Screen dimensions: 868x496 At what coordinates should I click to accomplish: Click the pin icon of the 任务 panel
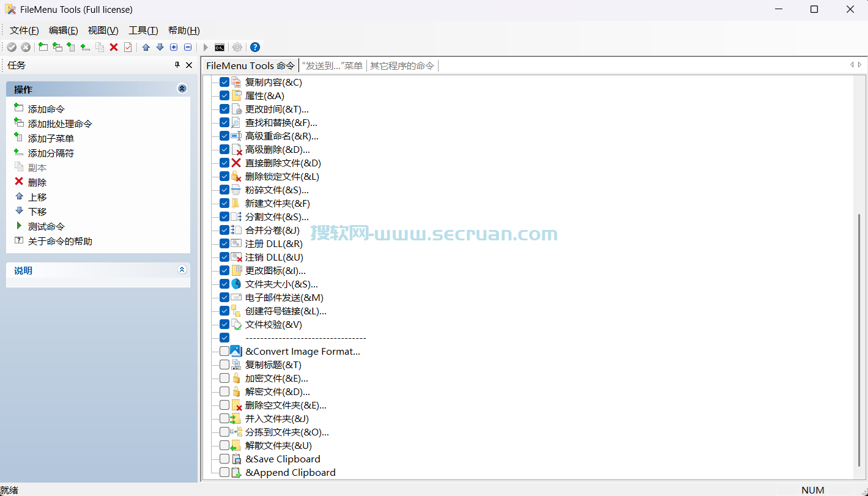[177, 65]
